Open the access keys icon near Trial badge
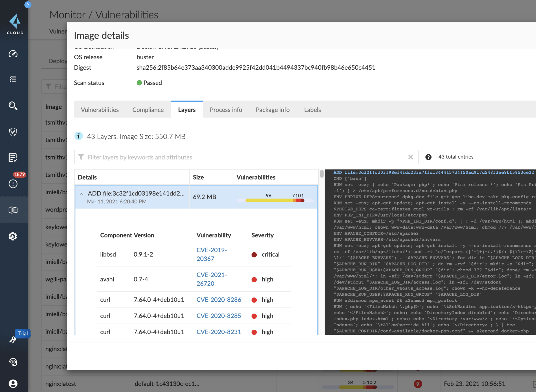Viewport: 536px width, 392px height. coord(13,339)
